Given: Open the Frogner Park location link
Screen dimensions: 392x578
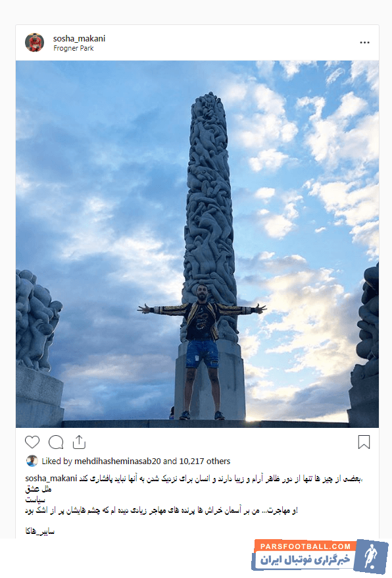Looking at the screenshot, I should click(x=73, y=48).
